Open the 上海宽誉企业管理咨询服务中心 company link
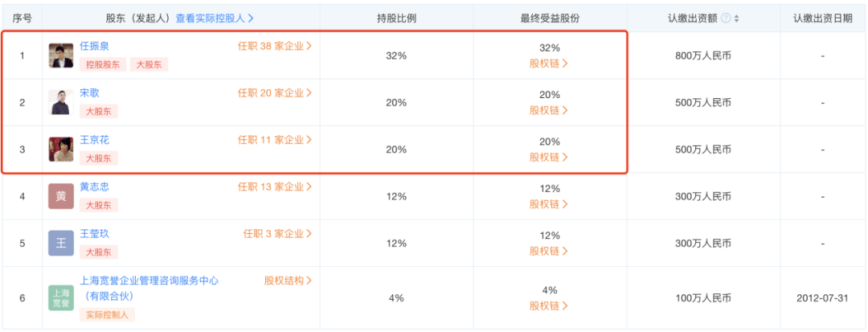This screenshot has height=332, width=868. (x=149, y=281)
